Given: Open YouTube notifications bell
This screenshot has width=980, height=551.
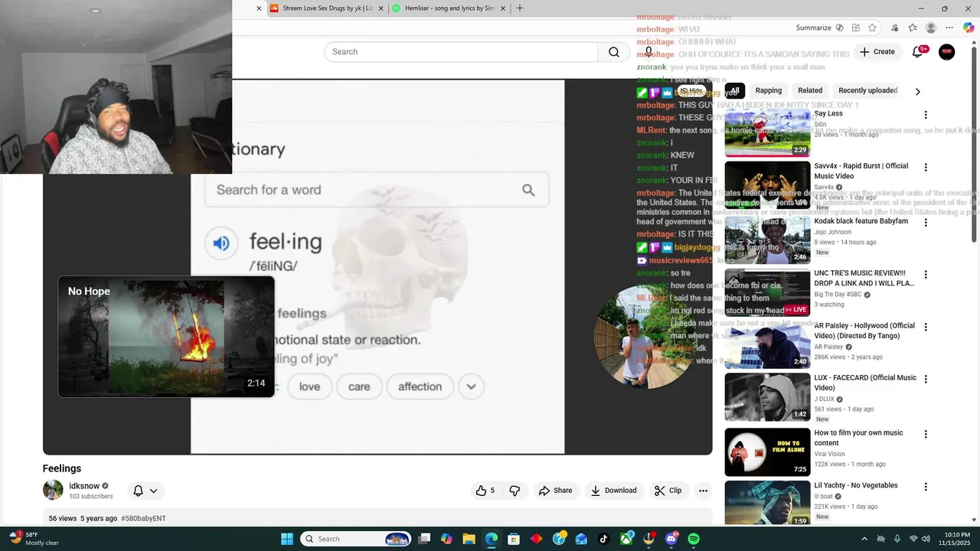Looking at the screenshot, I should (x=918, y=52).
